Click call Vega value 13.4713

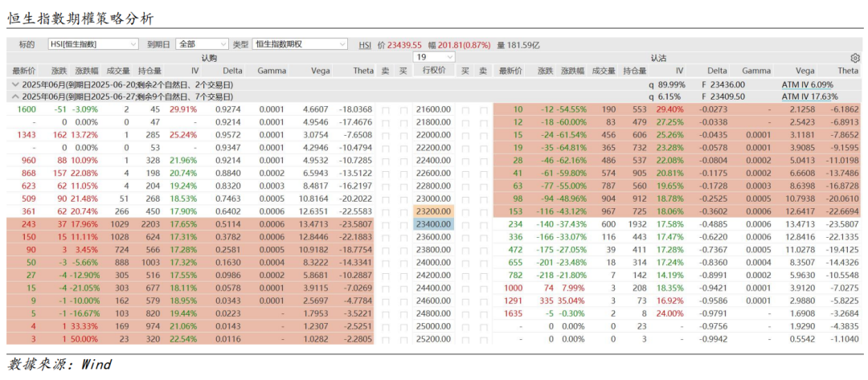[x=316, y=225]
